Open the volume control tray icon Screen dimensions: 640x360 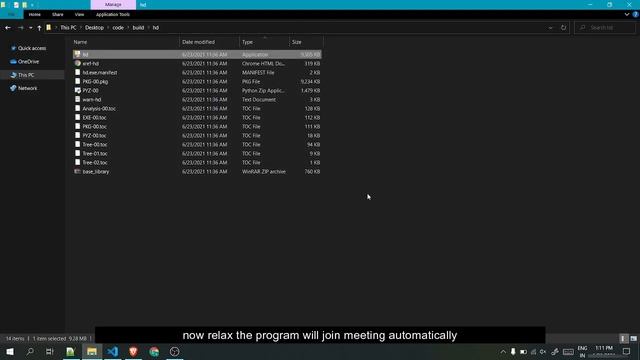(543, 352)
